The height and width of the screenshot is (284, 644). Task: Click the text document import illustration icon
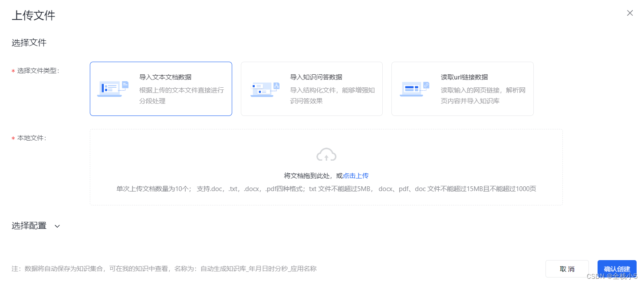pyautogui.click(x=113, y=89)
